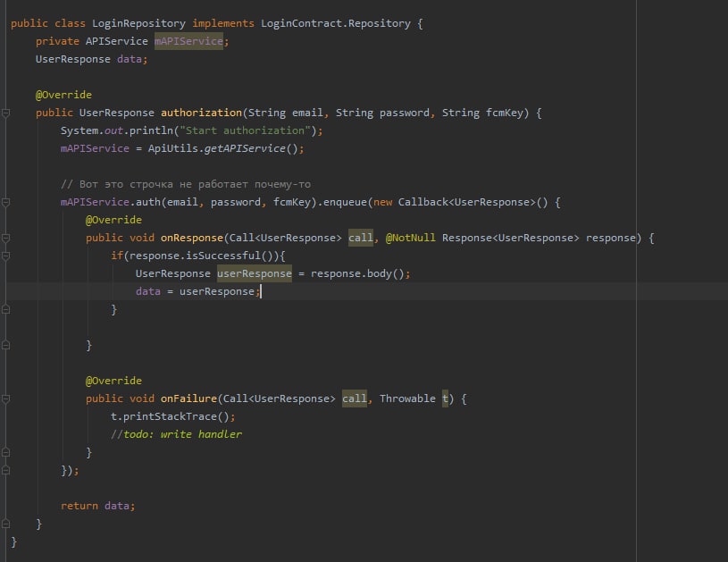728x562 pixels.
Task: Click println in System.out statement
Action: coord(151,130)
